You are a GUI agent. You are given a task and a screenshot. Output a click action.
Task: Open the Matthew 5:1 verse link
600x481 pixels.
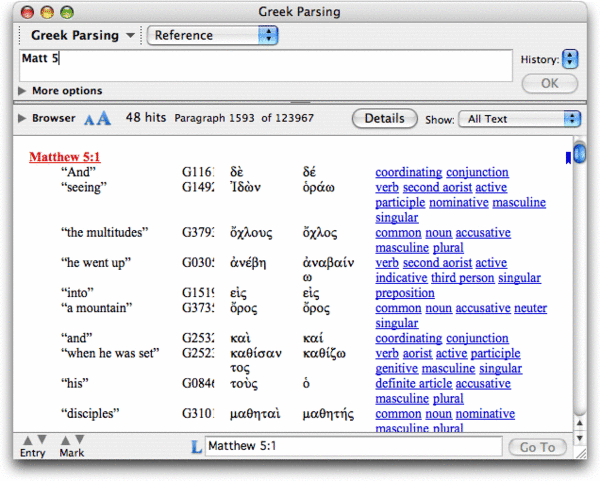tap(64, 157)
